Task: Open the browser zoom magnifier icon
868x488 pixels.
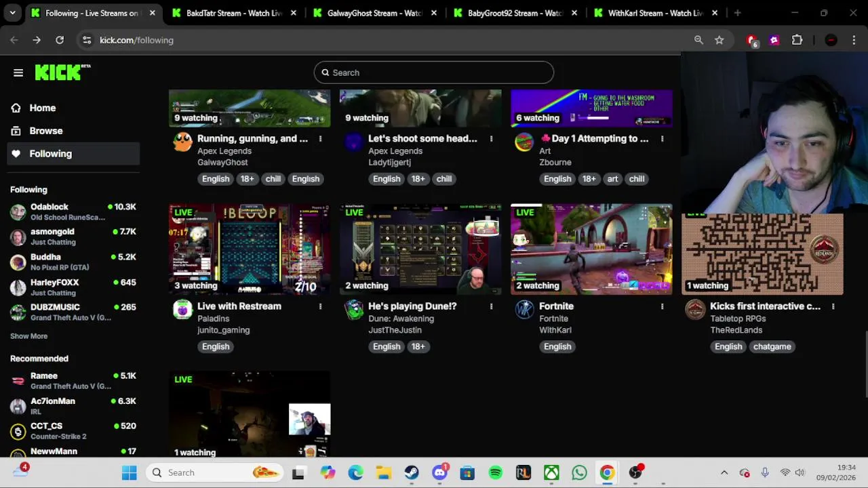Action: 698,40
